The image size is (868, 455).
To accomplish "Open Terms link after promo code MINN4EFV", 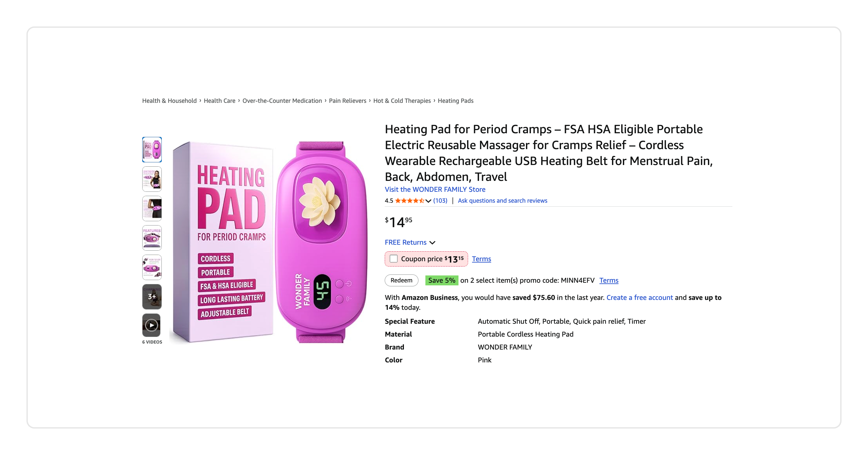I will tap(609, 280).
